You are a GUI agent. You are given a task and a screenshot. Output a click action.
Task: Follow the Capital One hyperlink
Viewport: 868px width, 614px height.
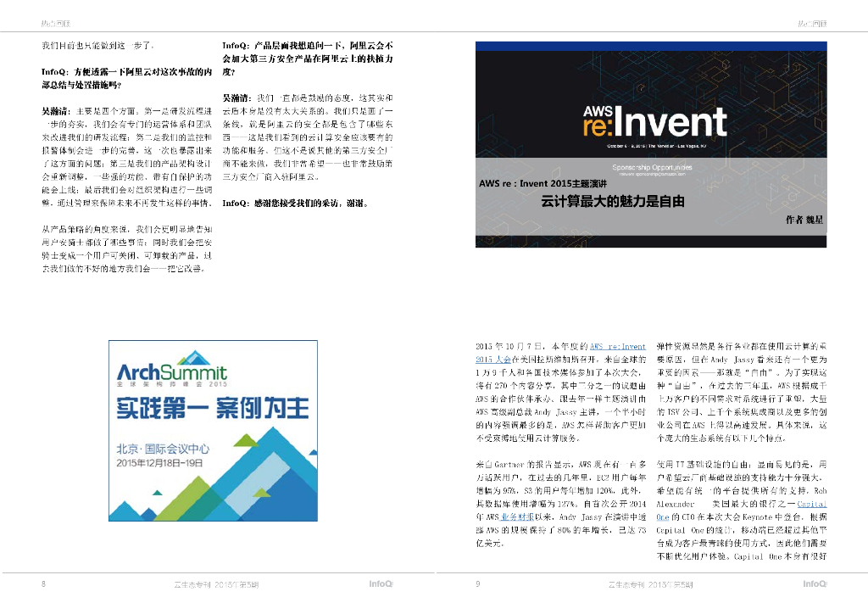812,504
